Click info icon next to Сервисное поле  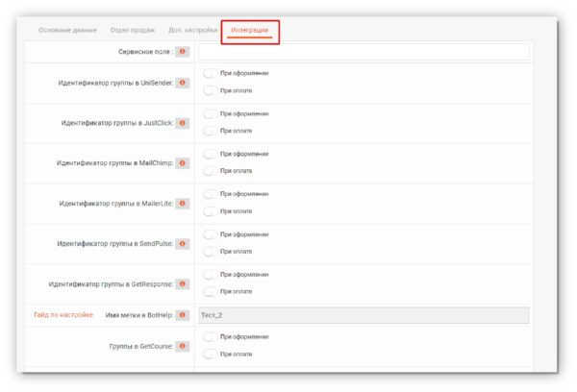click(x=182, y=52)
